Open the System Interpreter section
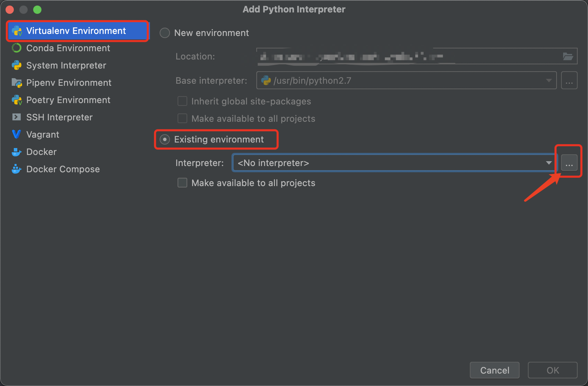The image size is (588, 386). click(x=66, y=65)
